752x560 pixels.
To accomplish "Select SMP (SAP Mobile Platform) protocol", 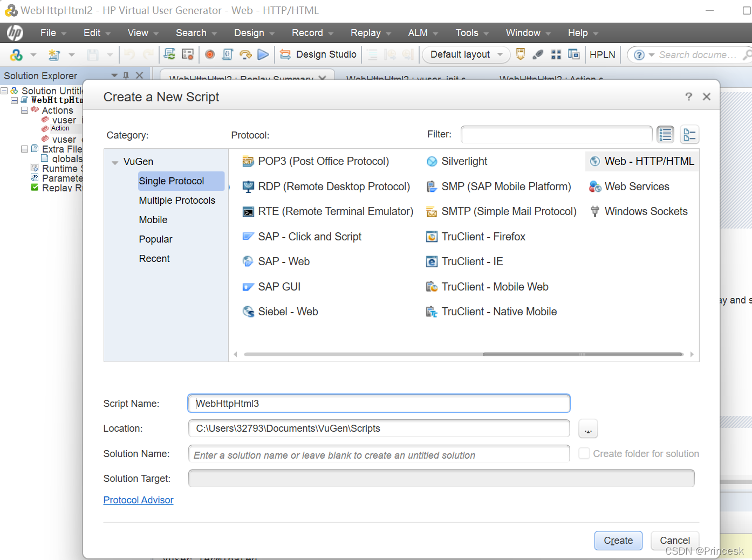I will pos(498,186).
